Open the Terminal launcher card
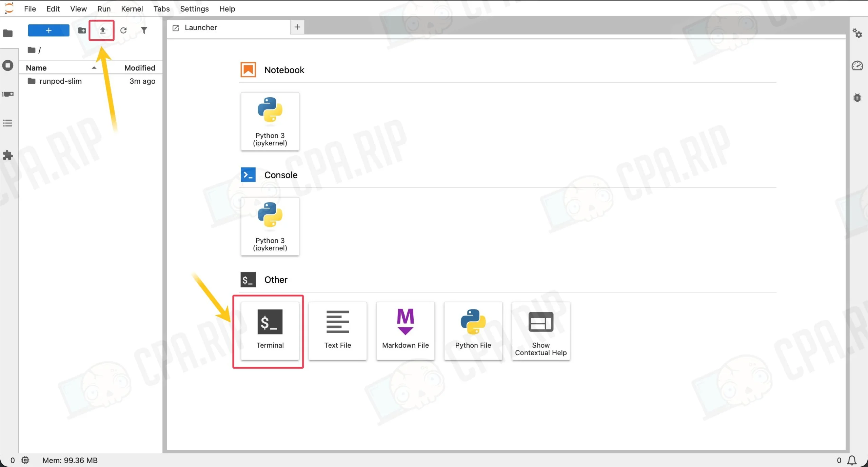This screenshot has height=467, width=868. (270, 331)
